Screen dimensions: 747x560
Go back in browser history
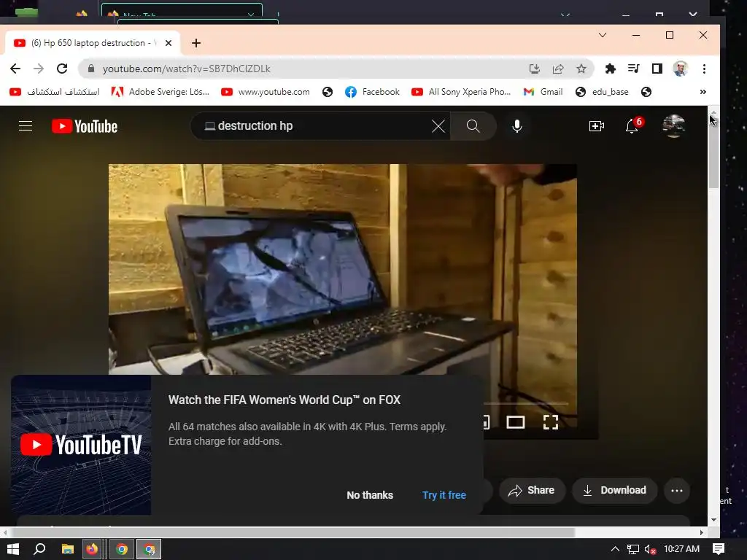(15, 69)
